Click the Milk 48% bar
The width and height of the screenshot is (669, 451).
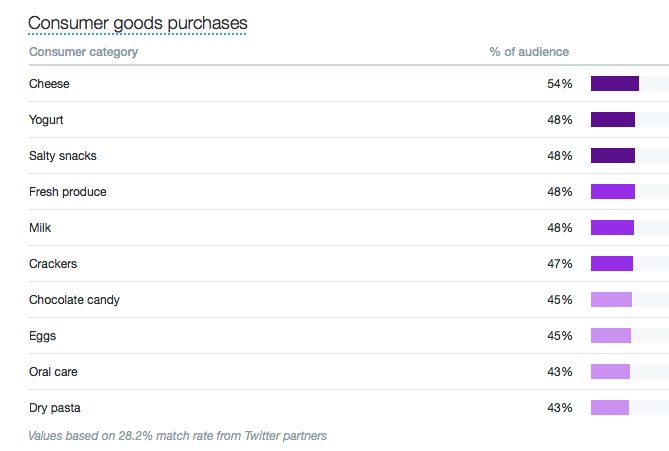click(x=613, y=228)
